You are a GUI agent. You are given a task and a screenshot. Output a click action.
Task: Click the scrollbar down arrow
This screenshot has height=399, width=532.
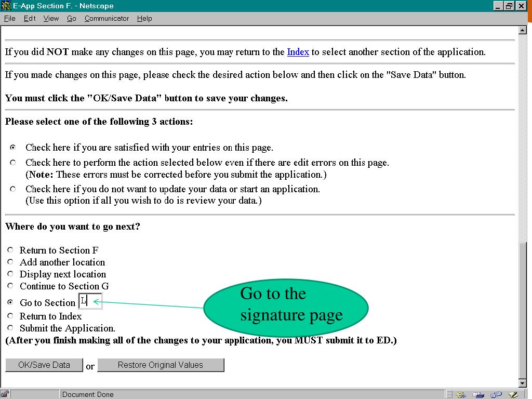point(523,383)
